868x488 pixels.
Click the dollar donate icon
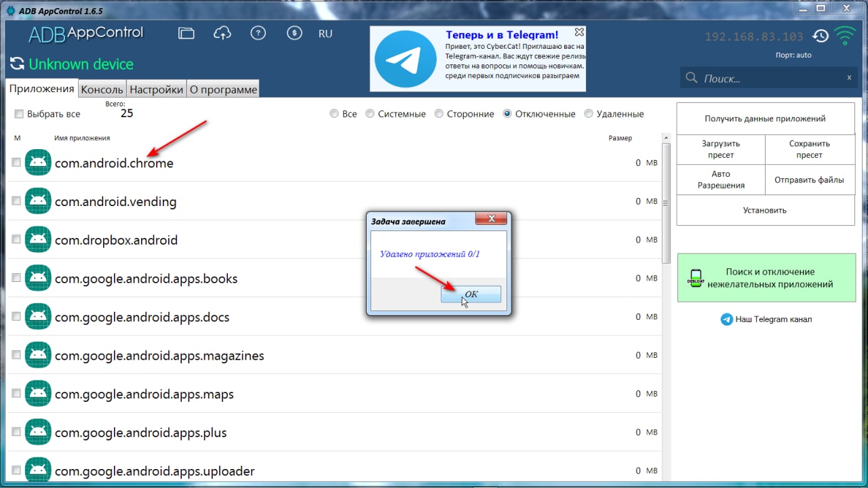[x=294, y=33]
